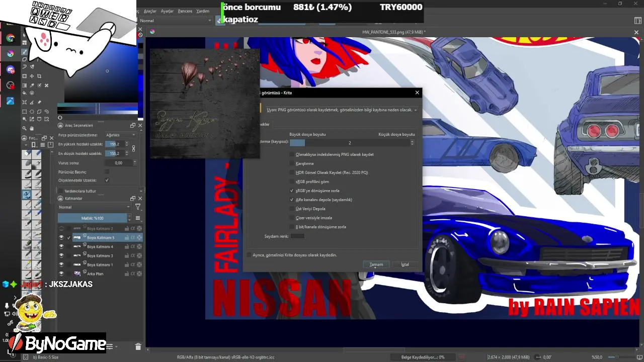644x362 pixels.
Task: Open the layer blending mode dropdown
Action: tap(95, 207)
